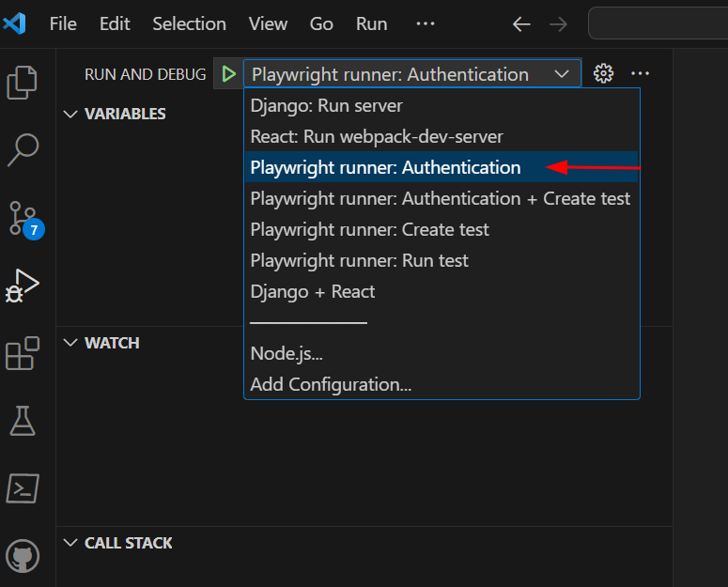This screenshot has width=728, height=587.
Task: Go back with the left arrow
Action: point(521,24)
